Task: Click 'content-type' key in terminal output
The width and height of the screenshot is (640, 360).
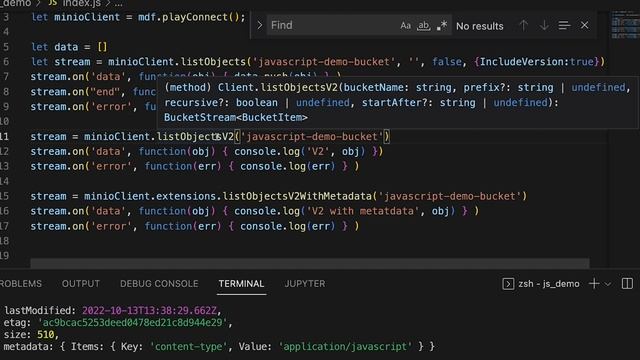Action: [x=189, y=347]
